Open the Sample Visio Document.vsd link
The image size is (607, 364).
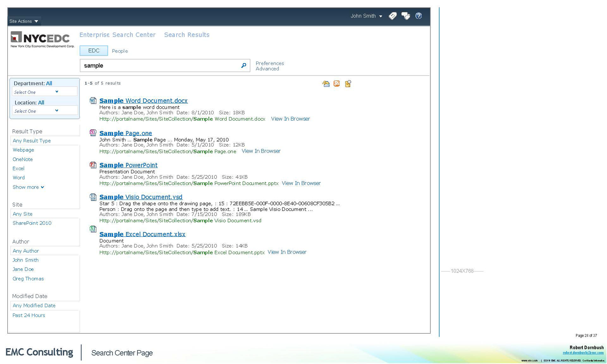(141, 197)
